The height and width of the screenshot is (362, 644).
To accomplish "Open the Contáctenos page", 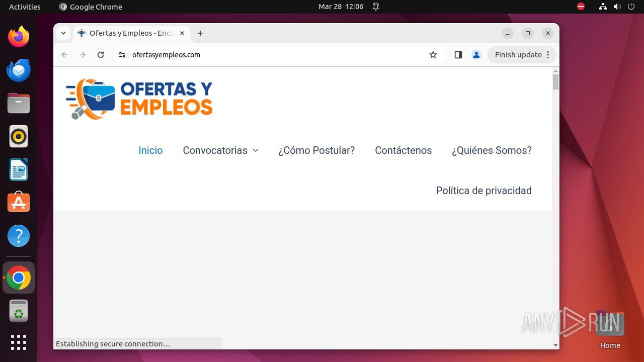I will click(x=403, y=150).
